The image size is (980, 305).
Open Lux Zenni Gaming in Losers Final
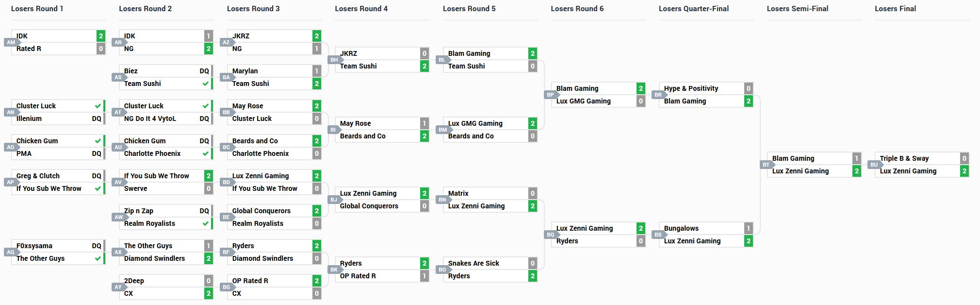pos(908,171)
